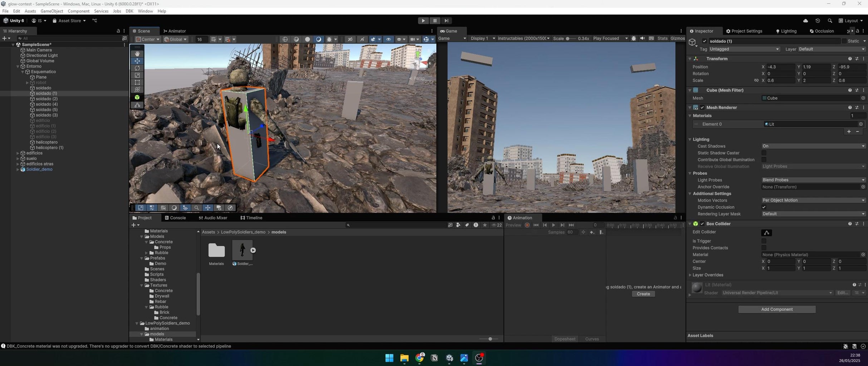Open the Display 1 dropdown
The height and width of the screenshot is (366, 868).
[483, 38]
